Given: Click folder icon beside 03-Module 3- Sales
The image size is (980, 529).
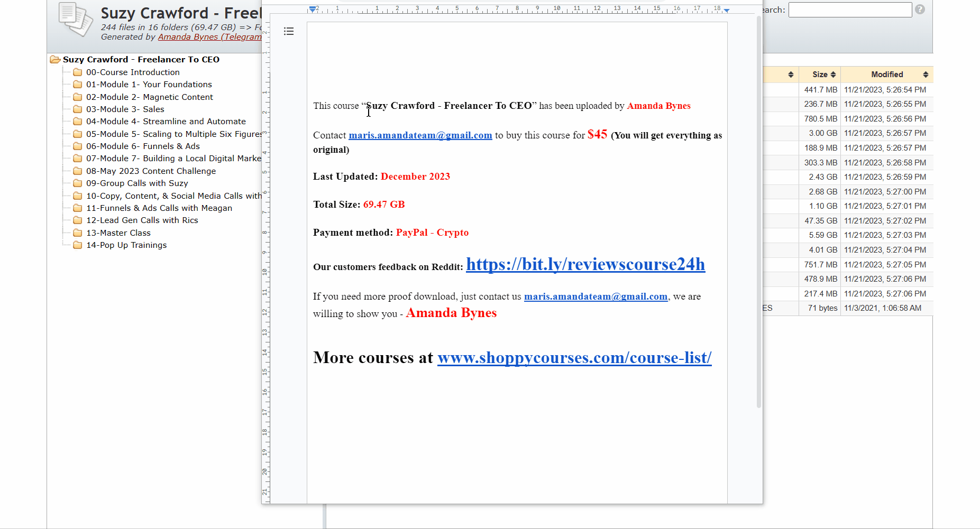Looking at the screenshot, I should pos(78,109).
